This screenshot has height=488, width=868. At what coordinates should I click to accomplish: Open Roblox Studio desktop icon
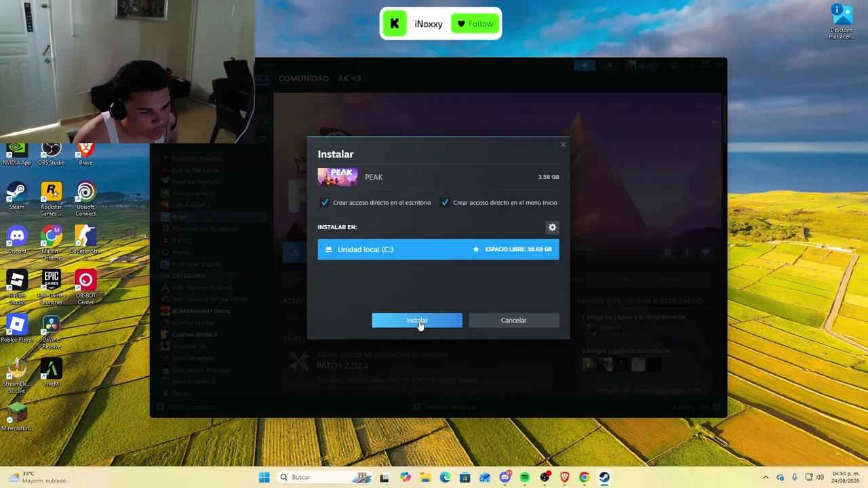point(17,288)
